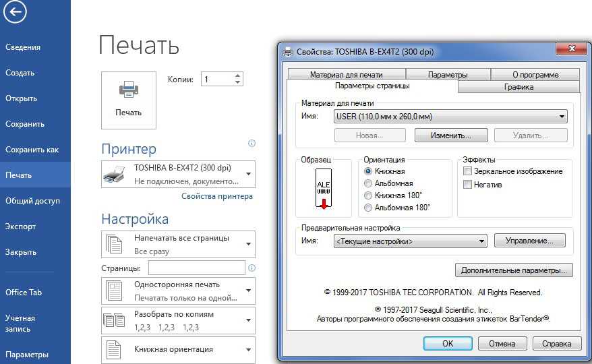Switch to the Графика tab
592x364 pixels.
pos(519,87)
